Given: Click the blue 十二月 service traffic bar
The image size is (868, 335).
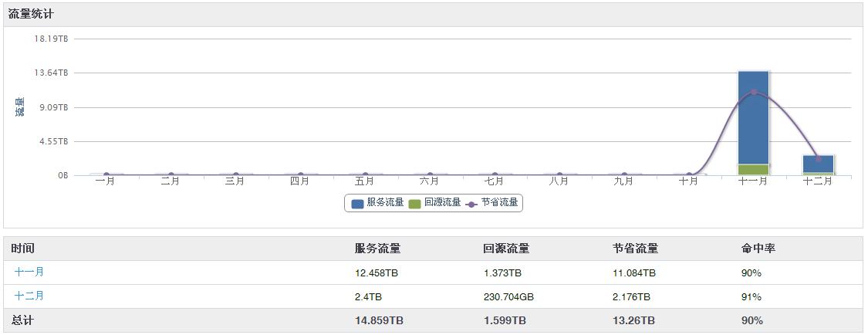Looking at the screenshot, I should click(x=818, y=164).
